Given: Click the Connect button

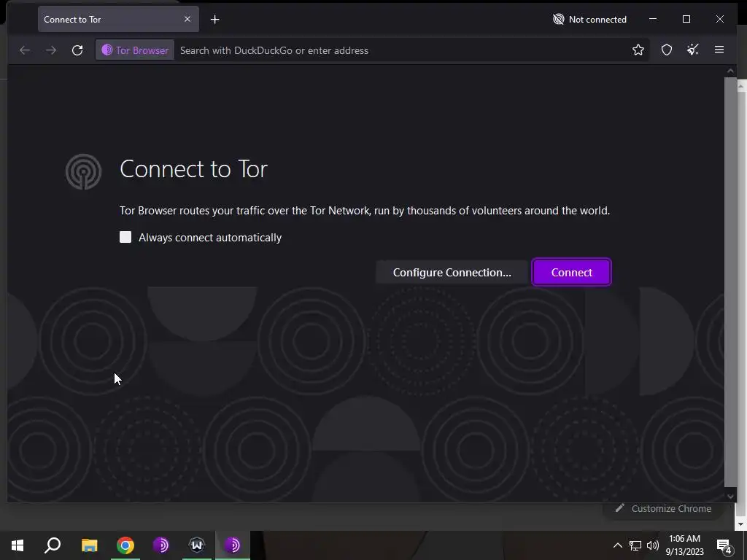Looking at the screenshot, I should tap(571, 273).
